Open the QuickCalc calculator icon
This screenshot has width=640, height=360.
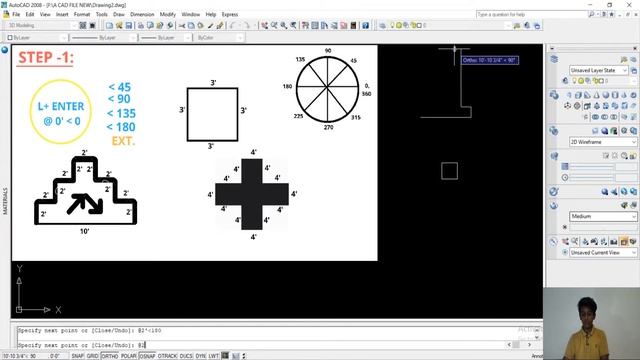coord(353,25)
